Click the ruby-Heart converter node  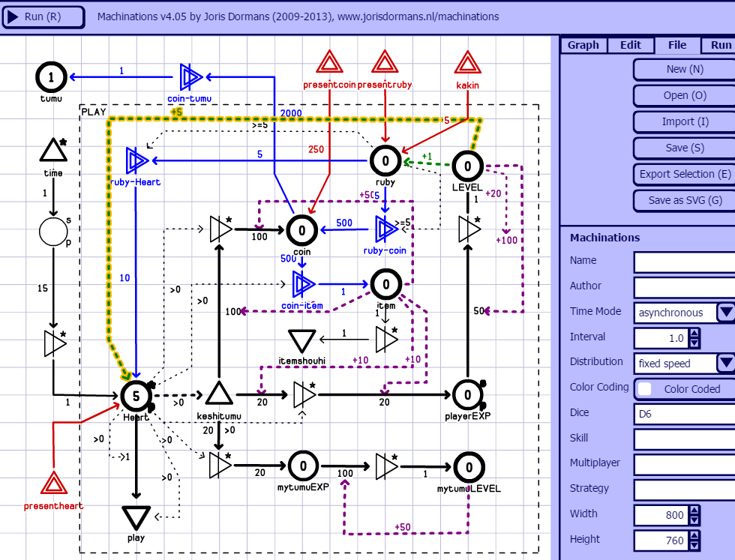coord(136,160)
